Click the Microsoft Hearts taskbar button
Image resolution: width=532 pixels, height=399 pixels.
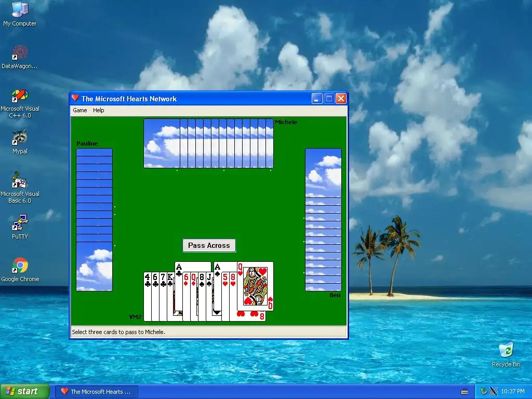(x=97, y=392)
